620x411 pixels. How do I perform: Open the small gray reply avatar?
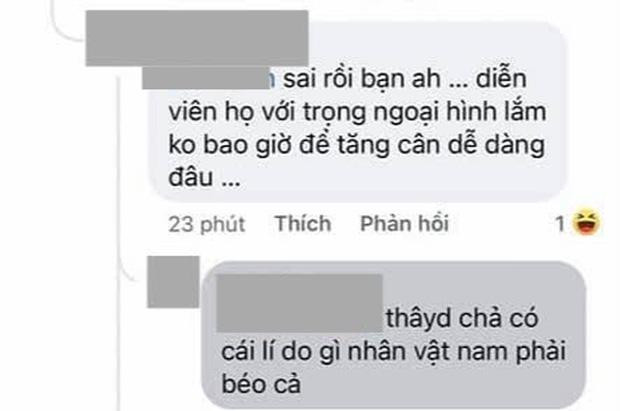[x=173, y=282]
